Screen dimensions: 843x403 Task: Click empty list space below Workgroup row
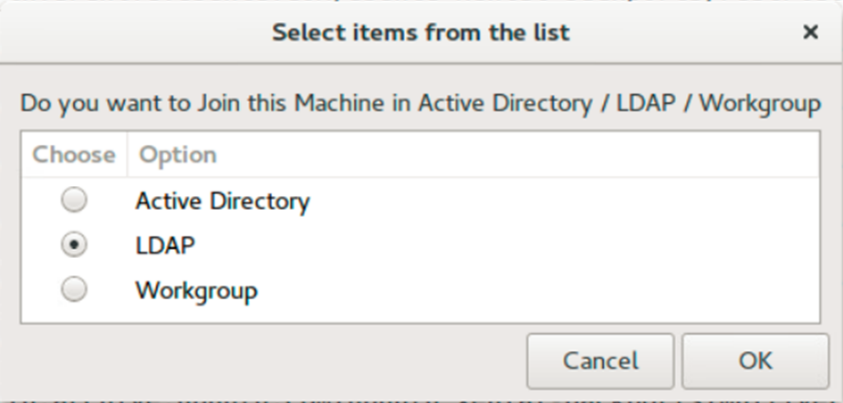420,316
